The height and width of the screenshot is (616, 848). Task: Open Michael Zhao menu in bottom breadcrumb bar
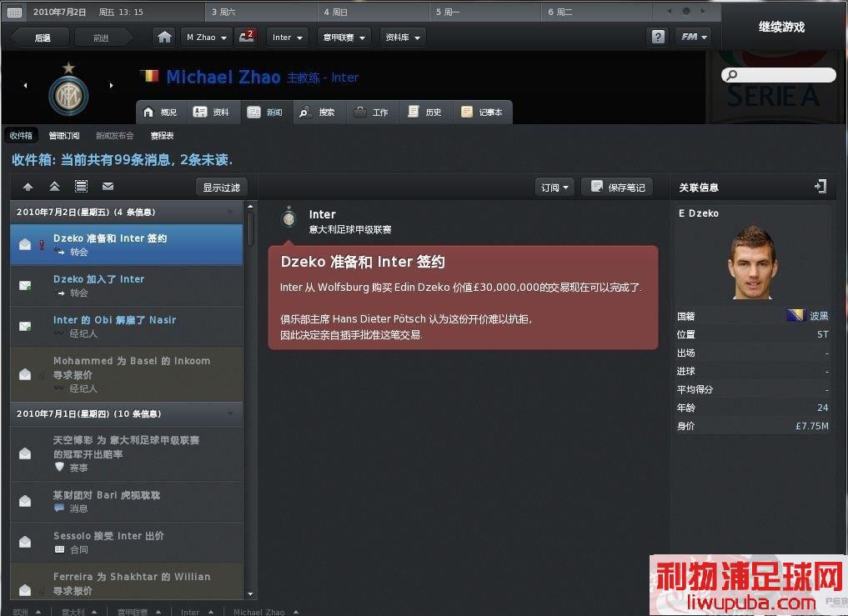(x=266, y=612)
